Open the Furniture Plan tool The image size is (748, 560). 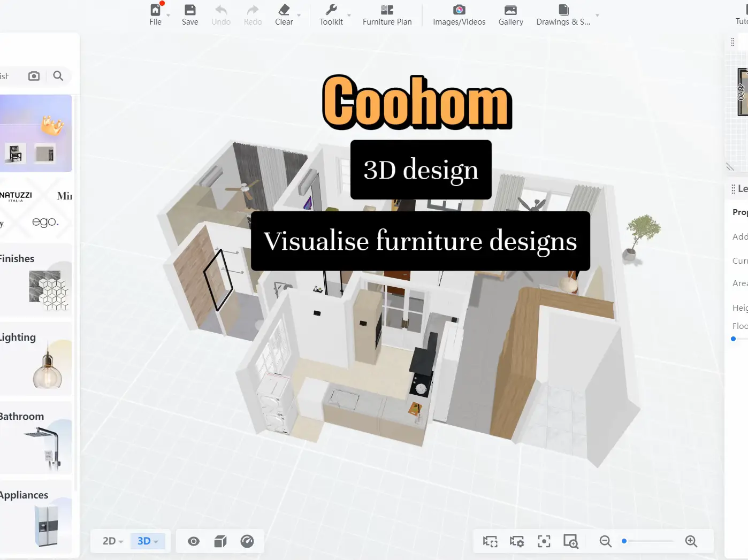(387, 14)
